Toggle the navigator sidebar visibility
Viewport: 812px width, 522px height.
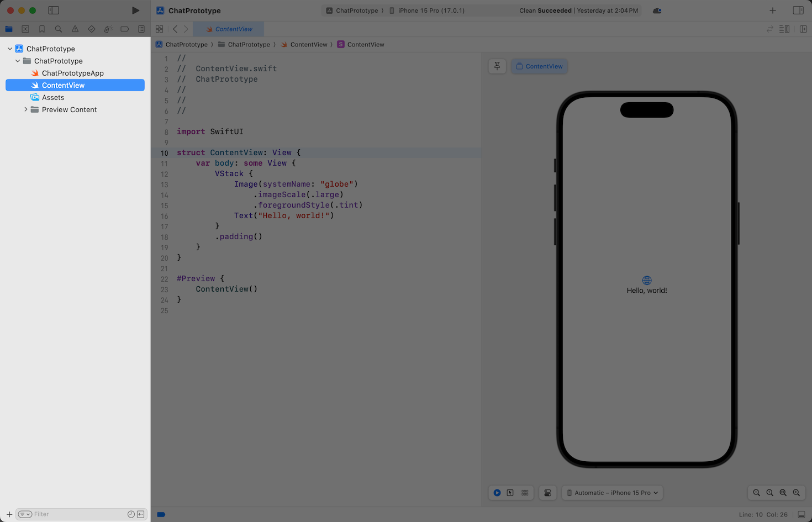54,10
